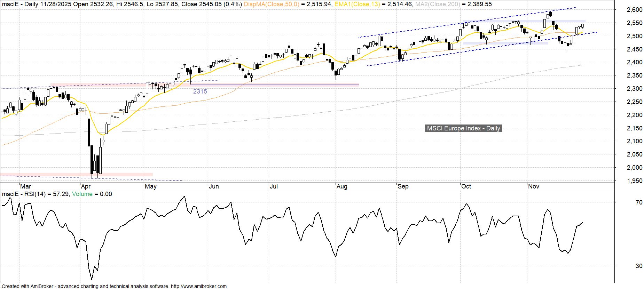Viewport: 644px width, 289px height.
Task: Select the Oct month axis label
Action: (x=466, y=186)
